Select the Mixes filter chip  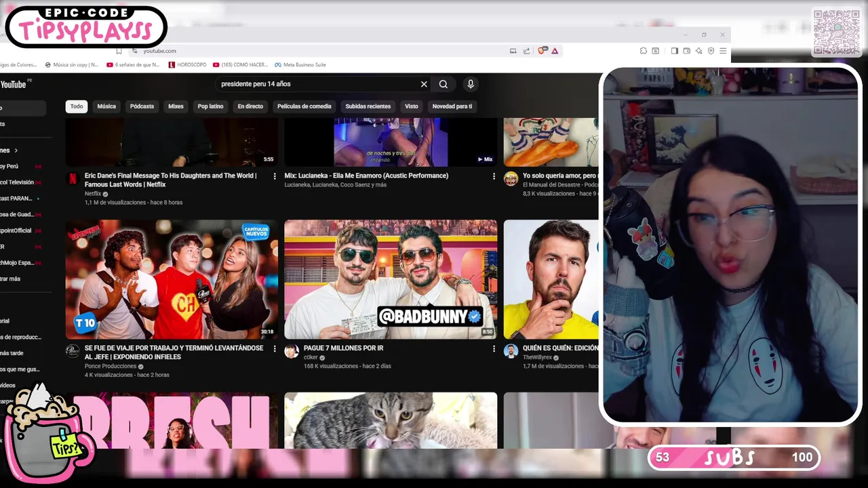[176, 106]
